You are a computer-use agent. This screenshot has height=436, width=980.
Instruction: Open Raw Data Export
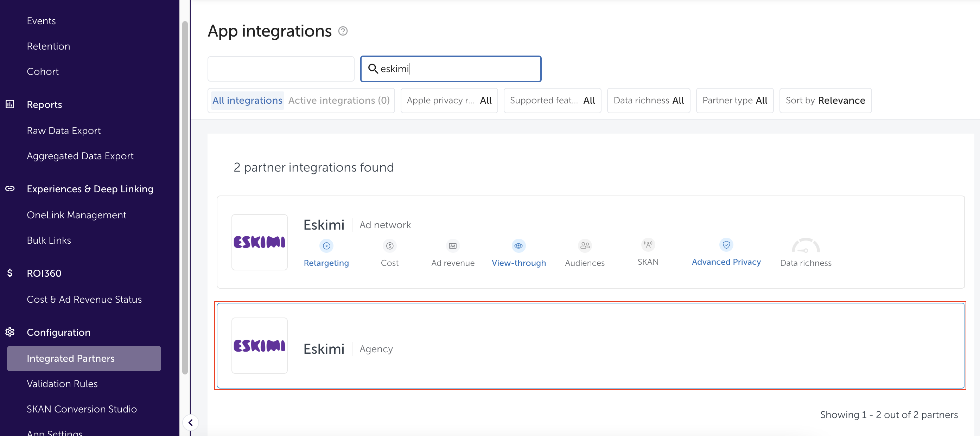click(x=64, y=131)
